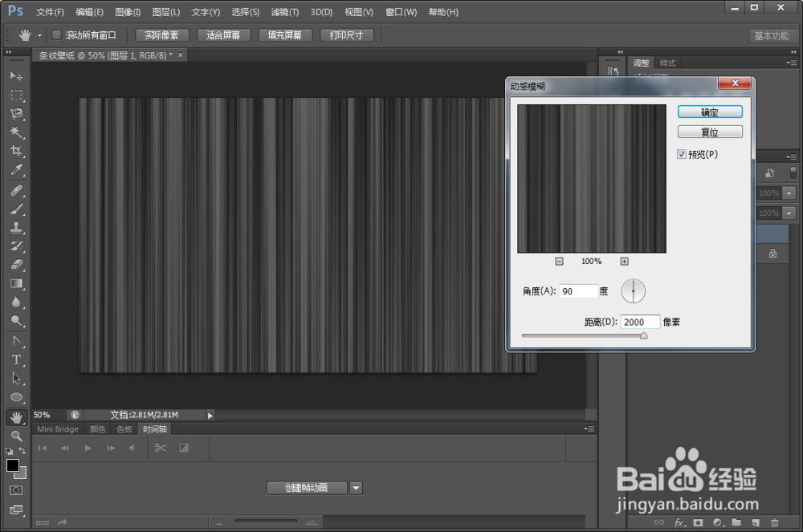The image size is (803, 532).
Task: Click layer styles fx icon
Action: (x=679, y=522)
